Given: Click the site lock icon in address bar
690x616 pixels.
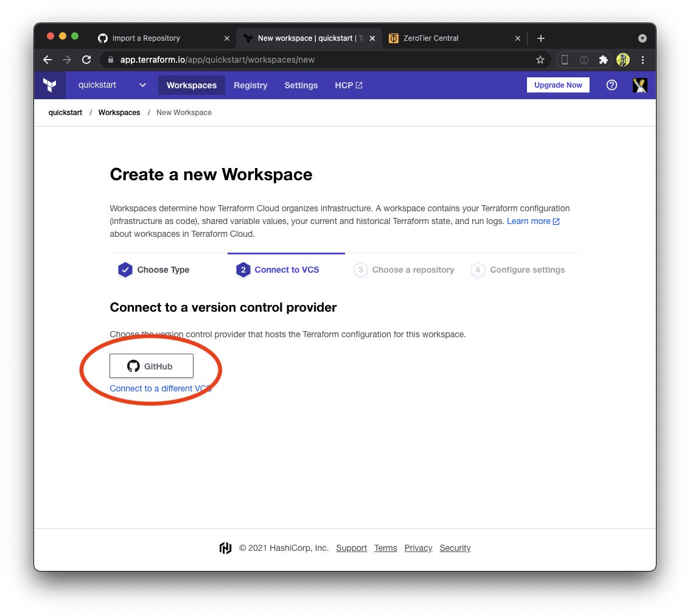Looking at the screenshot, I should click(x=111, y=60).
